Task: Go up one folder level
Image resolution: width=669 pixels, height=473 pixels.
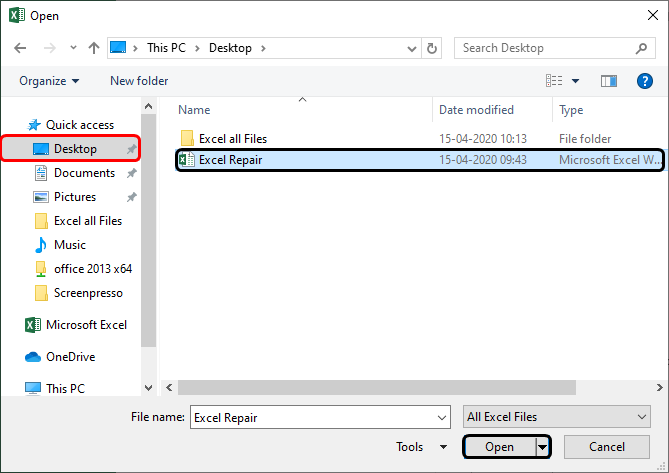Action: (94, 48)
